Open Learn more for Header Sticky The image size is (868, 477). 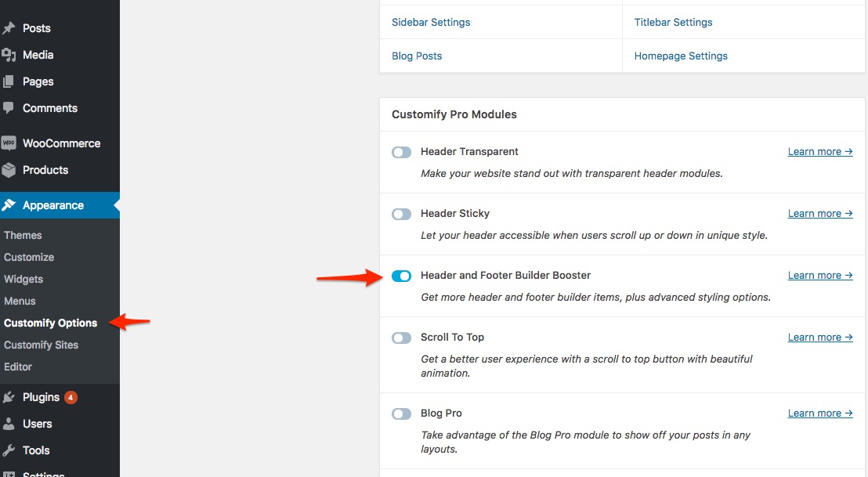pos(819,213)
